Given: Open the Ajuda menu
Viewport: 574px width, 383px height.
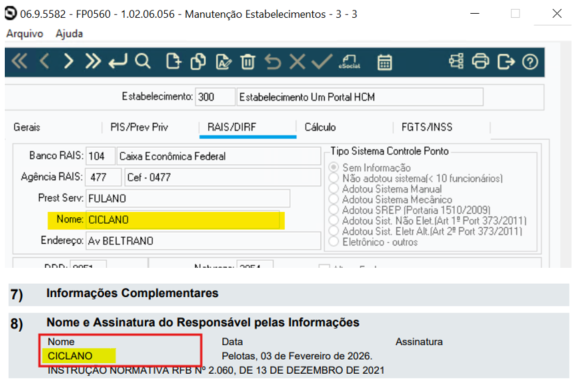Looking at the screenshot, I should point(69,34).
